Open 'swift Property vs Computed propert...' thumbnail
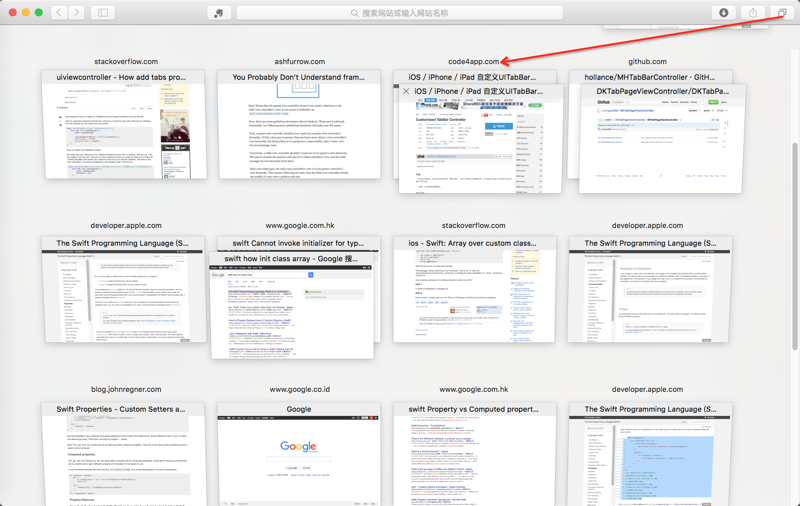 pos(473,454)
